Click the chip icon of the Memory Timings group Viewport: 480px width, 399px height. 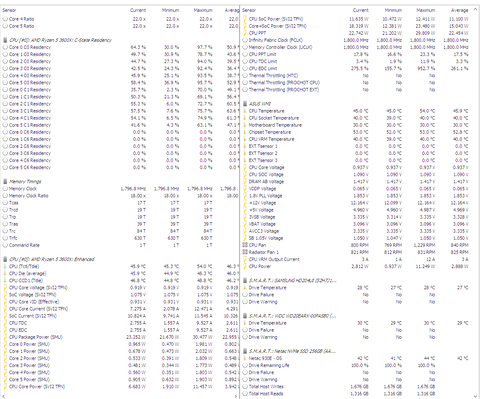point(5,182)
